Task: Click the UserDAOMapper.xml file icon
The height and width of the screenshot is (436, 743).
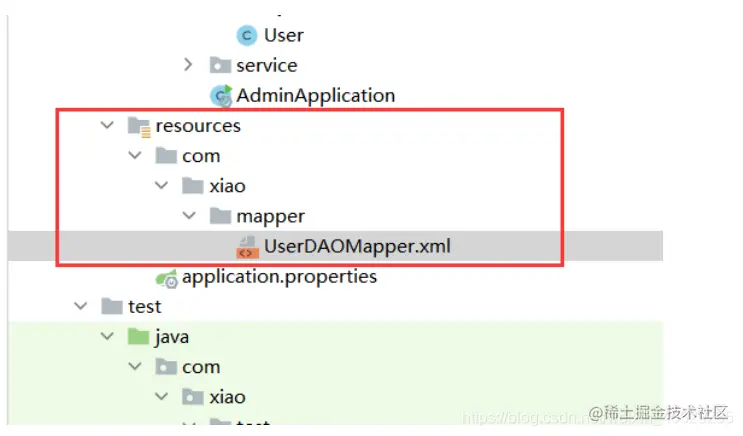Action: 247,247
